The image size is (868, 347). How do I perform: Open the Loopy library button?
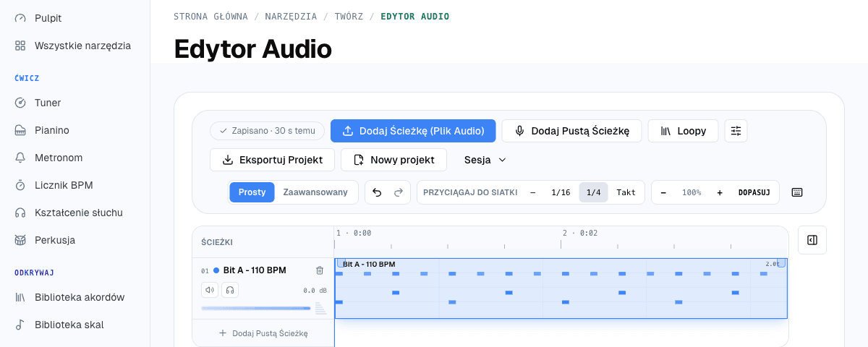(x=683, y=131)
